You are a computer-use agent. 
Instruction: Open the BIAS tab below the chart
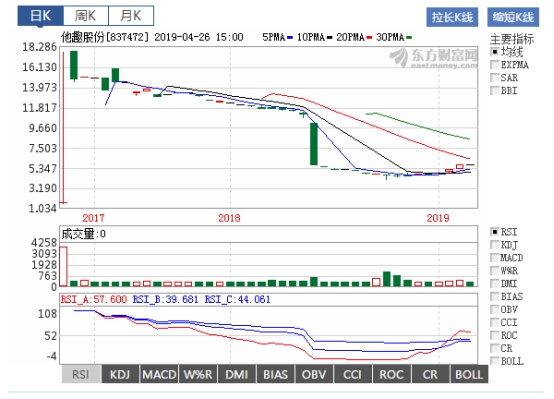pyautogui.click(x=275, y=374)
